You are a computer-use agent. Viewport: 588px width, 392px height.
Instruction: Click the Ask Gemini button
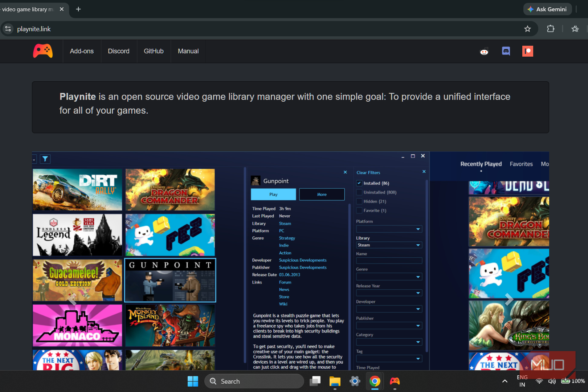pos(547,9)
